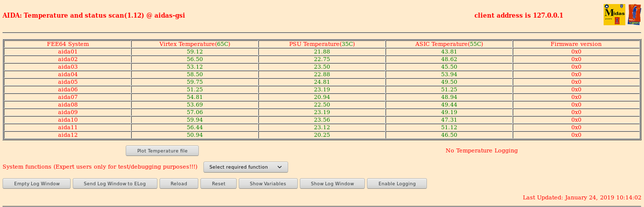The width and height of the screenshot is (644, 207).
Task: Click aida10 PSU value 23.56
Action: (x=322, y=120)
